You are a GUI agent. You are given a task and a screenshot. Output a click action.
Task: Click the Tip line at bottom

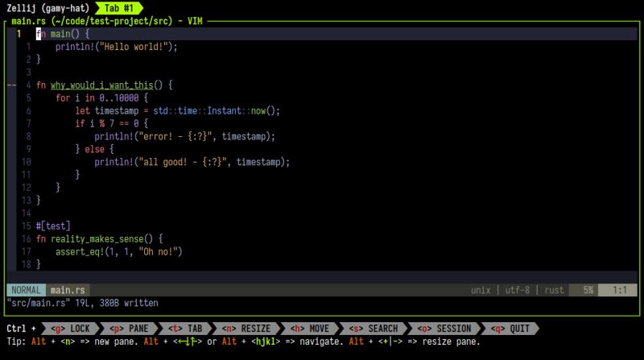pyautogui.click(x=243, y=341)
